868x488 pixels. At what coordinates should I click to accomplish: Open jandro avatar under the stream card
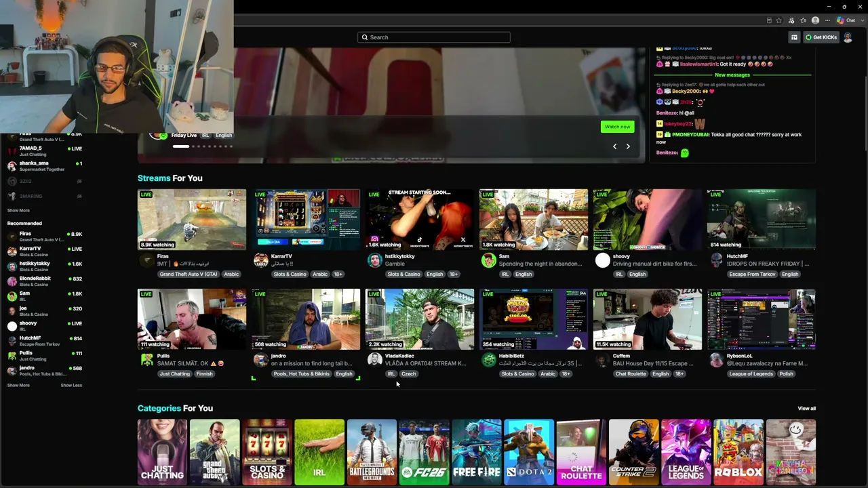pyautogui.click(x=260, y=361)
